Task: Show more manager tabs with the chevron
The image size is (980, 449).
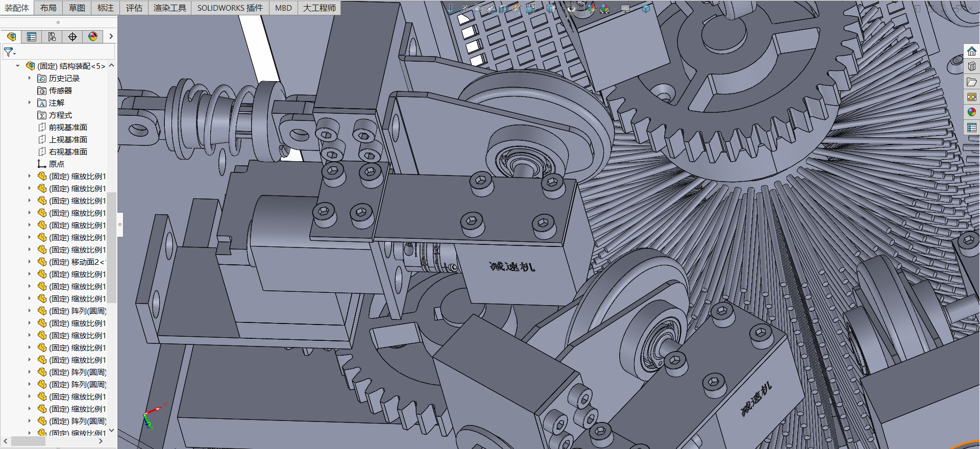Action: [x=111, y=36]
